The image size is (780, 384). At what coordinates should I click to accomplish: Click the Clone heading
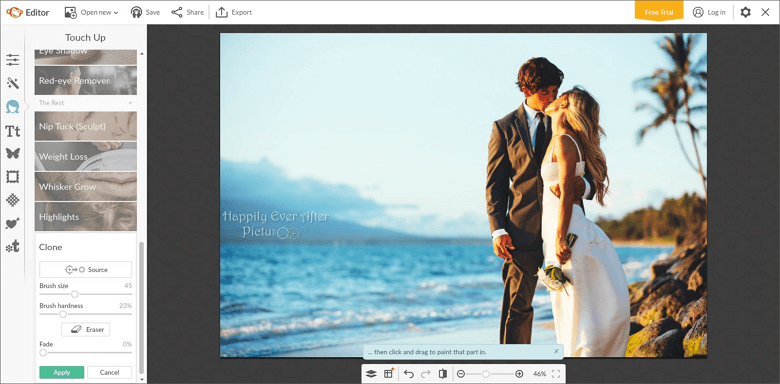[x=51, y=247]
